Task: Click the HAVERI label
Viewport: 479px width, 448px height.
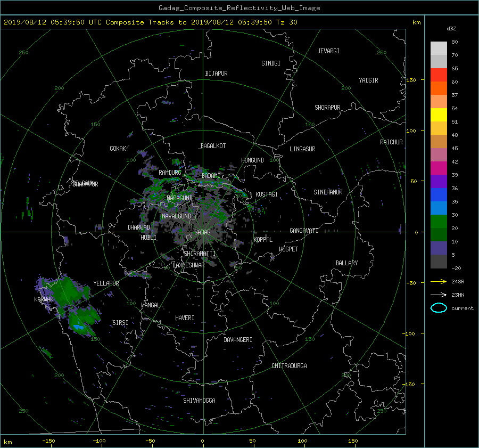Action: click(x=185, y=318)
